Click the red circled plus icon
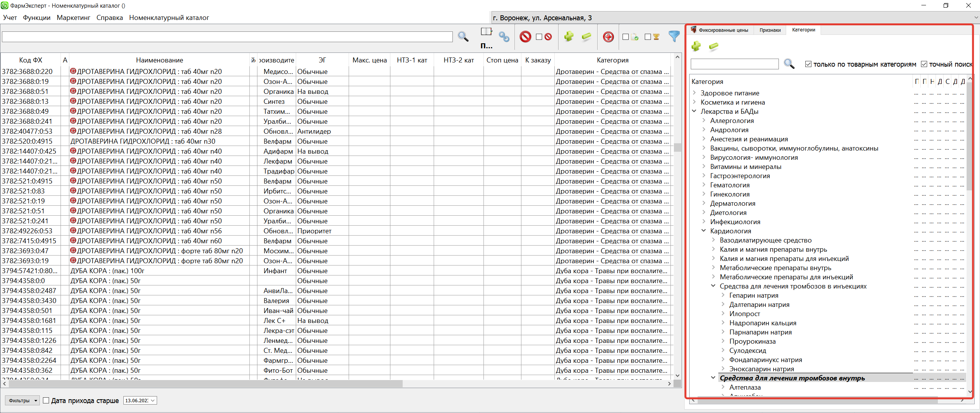The image size is (980, 413). [608, 37]
